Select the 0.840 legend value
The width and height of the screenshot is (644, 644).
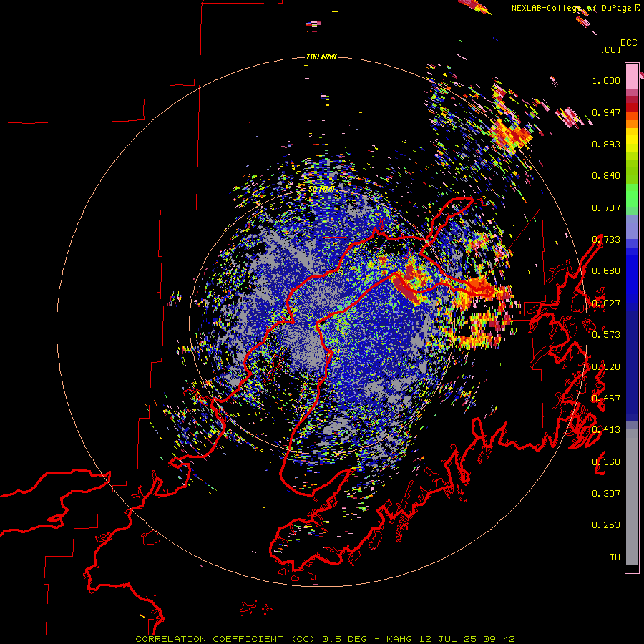(606, 176)
